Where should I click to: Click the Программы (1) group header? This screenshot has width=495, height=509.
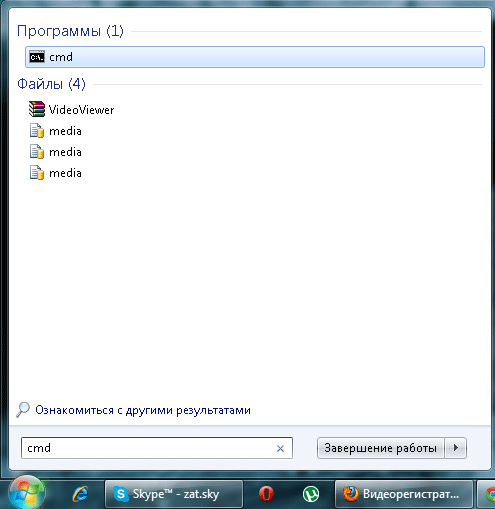(x=70, y=31)
